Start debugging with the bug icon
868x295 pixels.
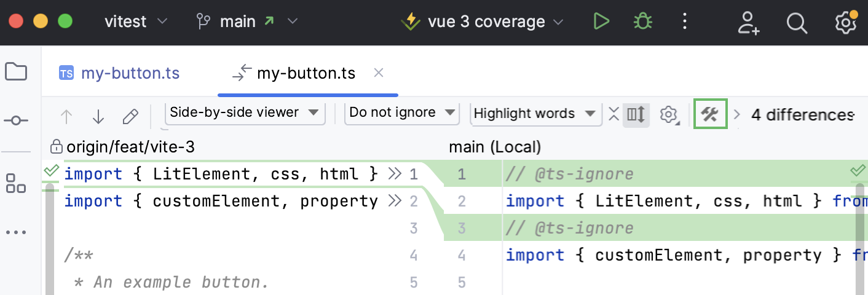click(643, 22)
